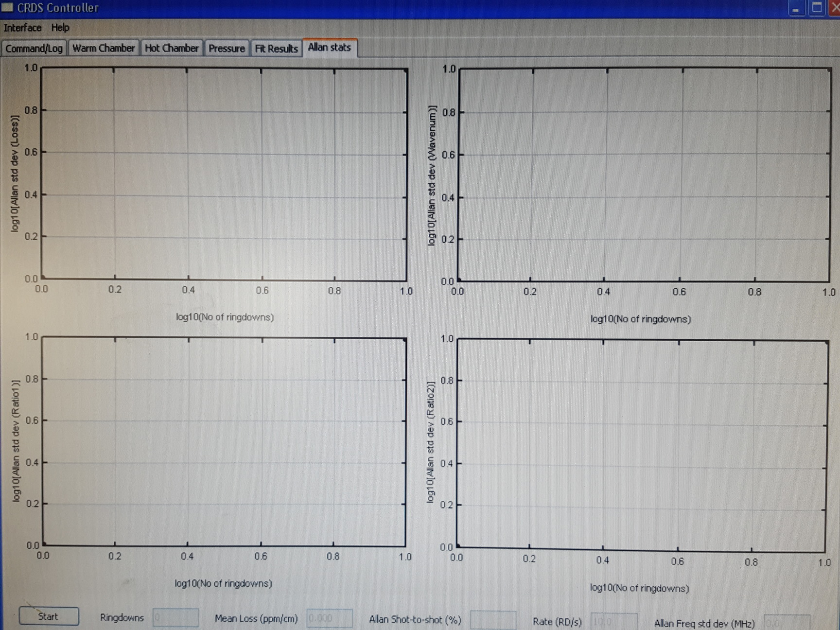840x630 pixels.
Task: Click the CRDS Controller title bar icon
Action: click(8, 7)
